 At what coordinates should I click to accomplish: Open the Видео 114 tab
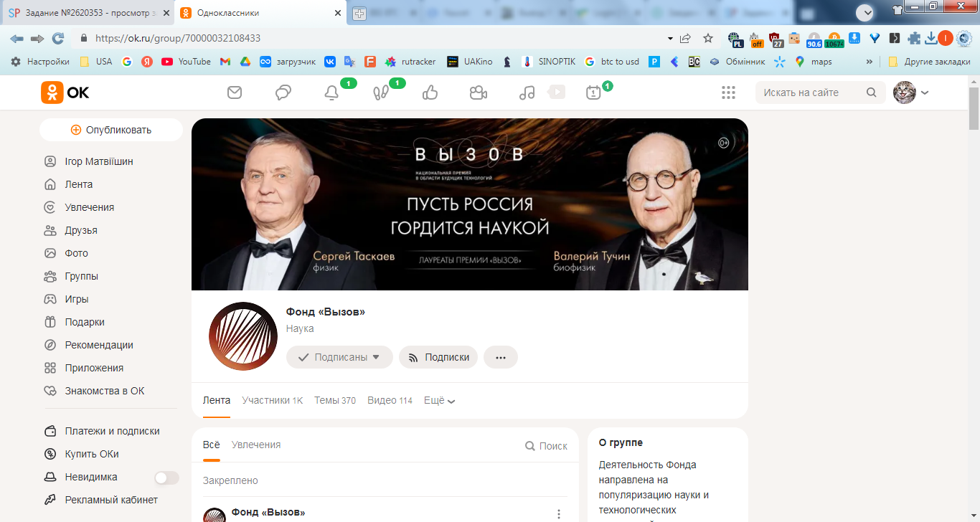[390, 400]
